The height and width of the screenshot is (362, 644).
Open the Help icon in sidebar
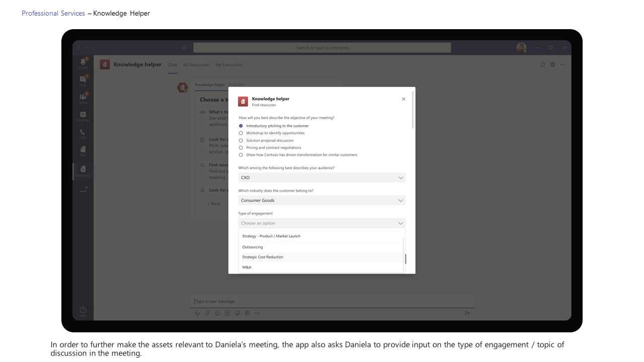click(x=83, y=311)
